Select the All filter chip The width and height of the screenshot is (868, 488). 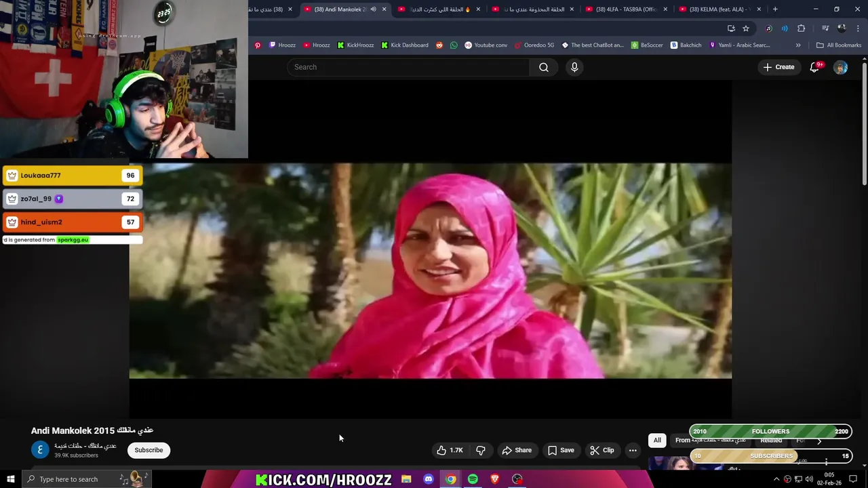click(657, 440)
